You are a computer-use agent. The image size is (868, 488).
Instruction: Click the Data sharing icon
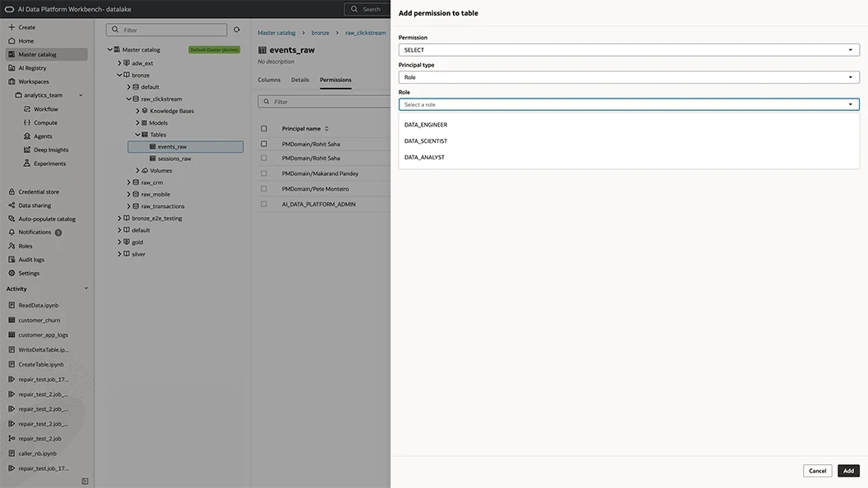click(12, 205)
